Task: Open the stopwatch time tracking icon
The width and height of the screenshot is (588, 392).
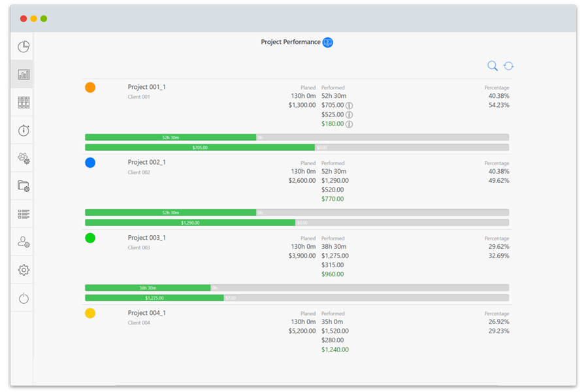Action: [x=24, y=131]
